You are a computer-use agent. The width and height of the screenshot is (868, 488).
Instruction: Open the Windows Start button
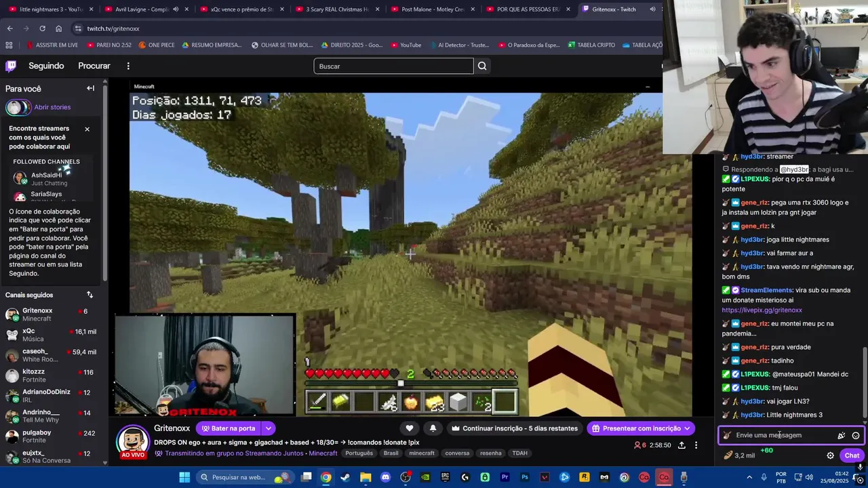(184, 477)
